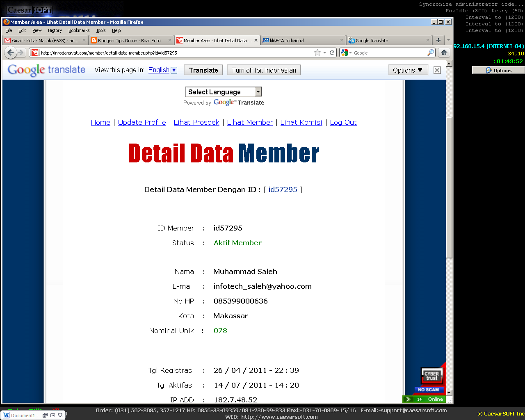The height and width of the screenshot is (420, 525).
Task: Open the Lihat Prospek link
Action: [196, 122]
